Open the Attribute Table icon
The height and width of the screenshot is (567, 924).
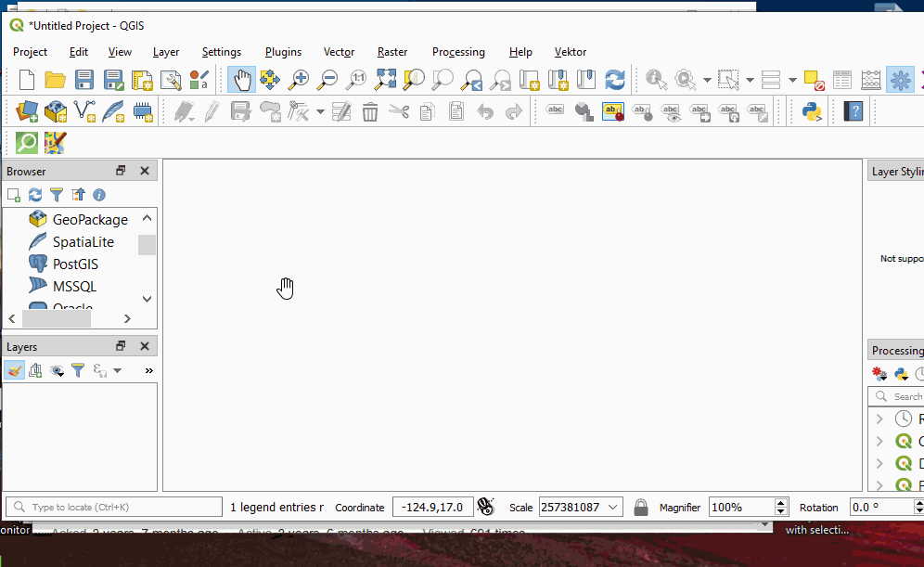(842, 80)
